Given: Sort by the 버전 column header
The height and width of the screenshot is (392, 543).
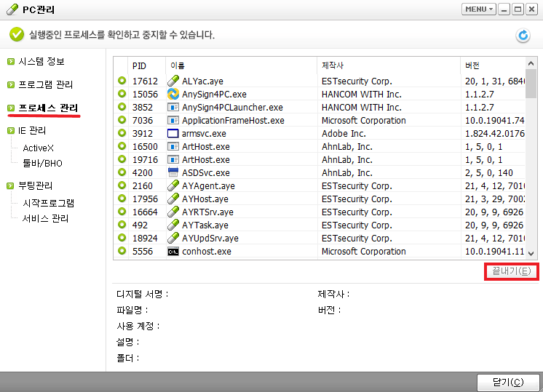Looking at the screenshot, I should (x=493, y=65).
